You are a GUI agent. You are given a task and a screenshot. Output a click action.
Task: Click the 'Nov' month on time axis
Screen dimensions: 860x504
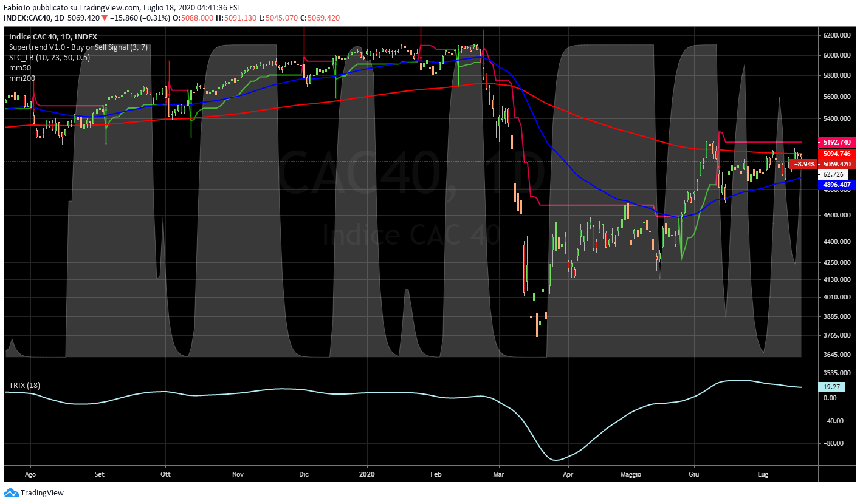click(x=238, y=473)
